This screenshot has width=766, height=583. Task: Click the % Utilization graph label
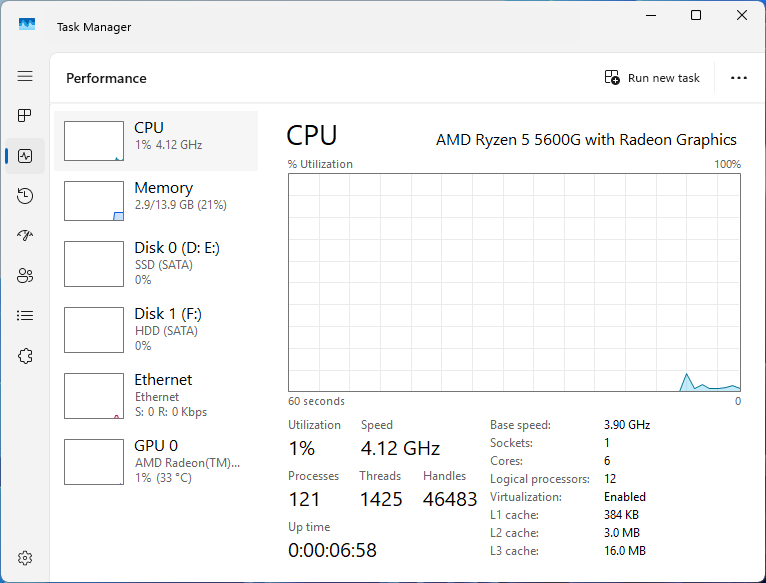tap(320, 164)
